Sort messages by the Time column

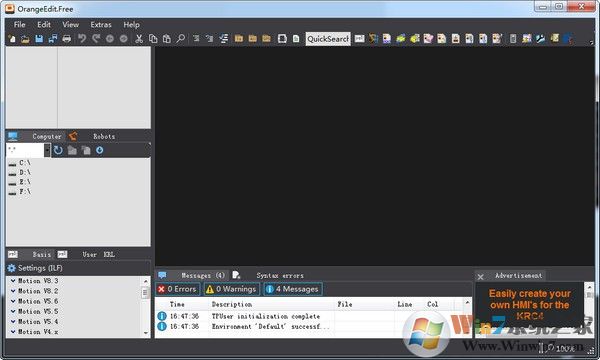[x=177, y=305]
